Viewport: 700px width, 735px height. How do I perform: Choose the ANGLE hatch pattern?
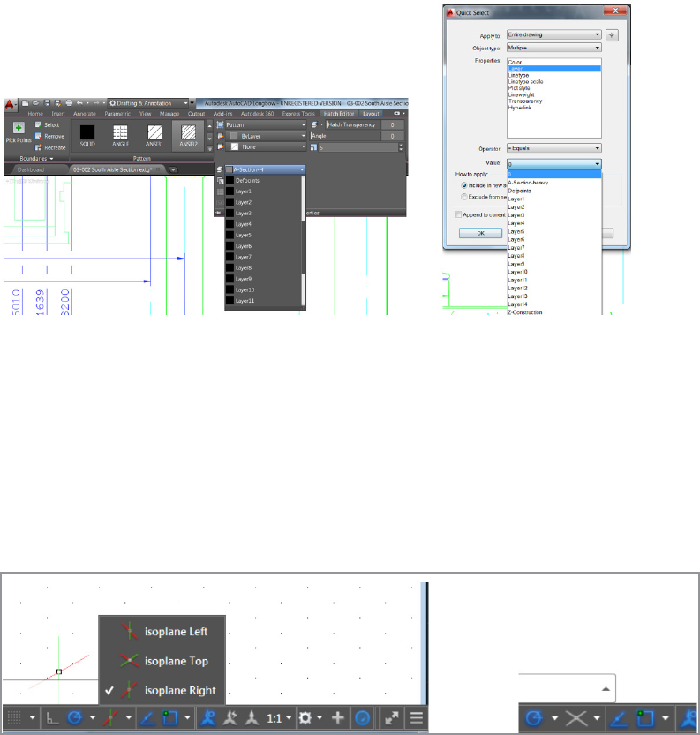121,132
